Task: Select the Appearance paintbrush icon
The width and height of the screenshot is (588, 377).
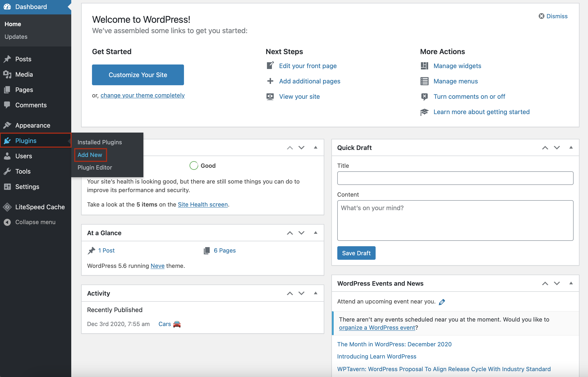Action: 8,125
